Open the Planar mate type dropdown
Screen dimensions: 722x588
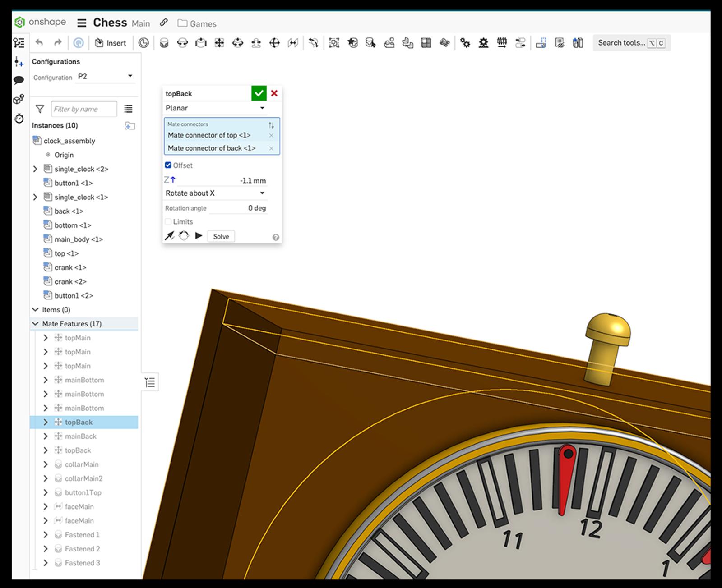click(216, 108)
